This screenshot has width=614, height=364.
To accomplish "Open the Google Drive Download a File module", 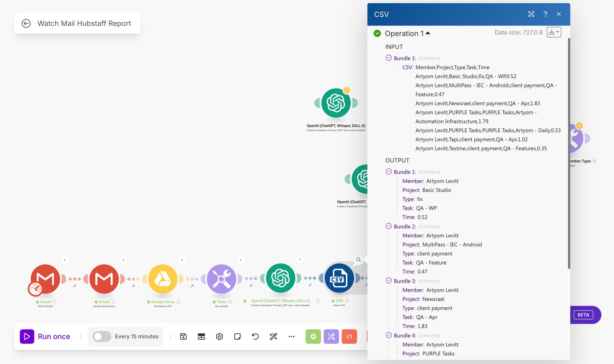I will point(163,279).
